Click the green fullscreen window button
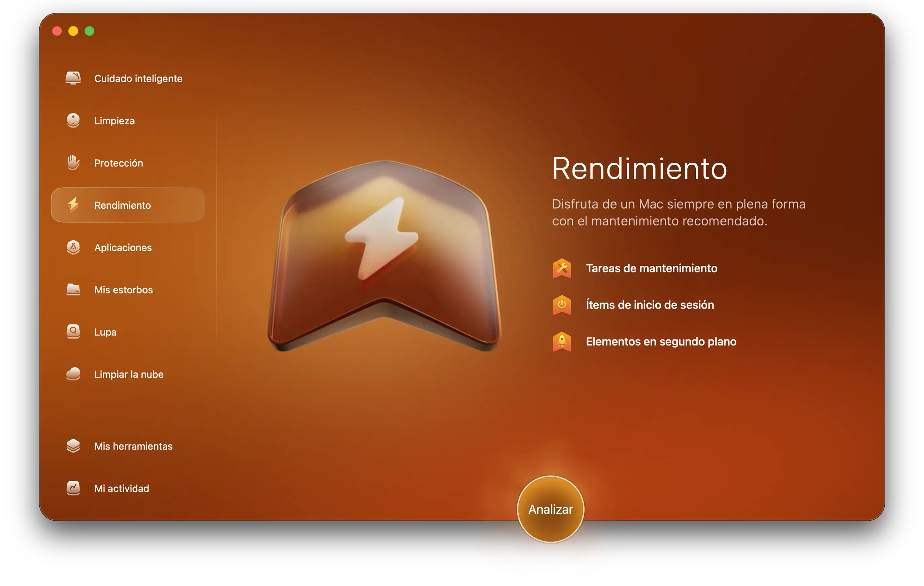The image size is (924, 586). [x=90, y=31]
